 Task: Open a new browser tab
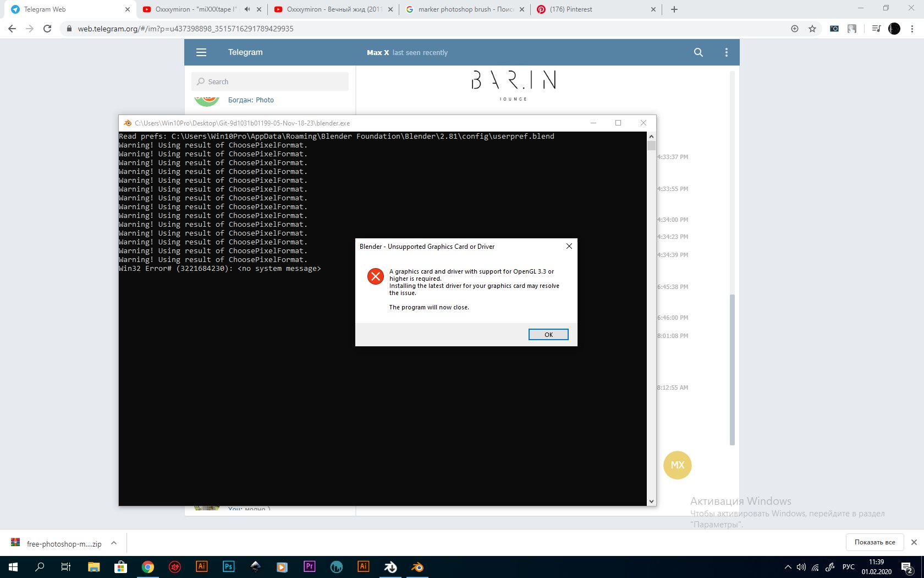click(x=674, y=9)
